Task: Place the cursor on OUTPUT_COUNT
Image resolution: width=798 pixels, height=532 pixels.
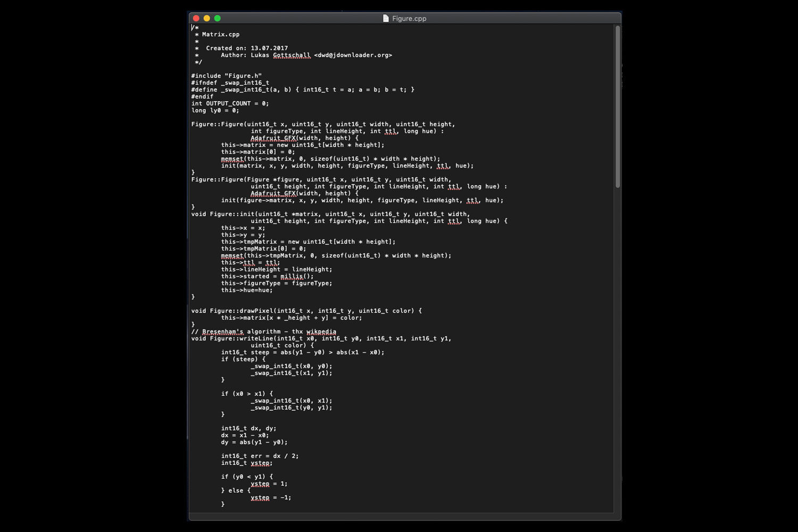Action: pyautogui.click(x=228, y=104)
